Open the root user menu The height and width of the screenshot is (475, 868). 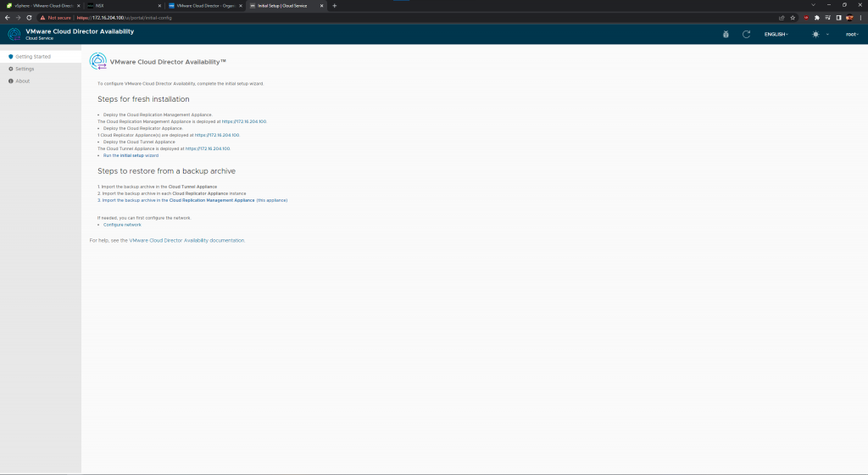[852, 34]
